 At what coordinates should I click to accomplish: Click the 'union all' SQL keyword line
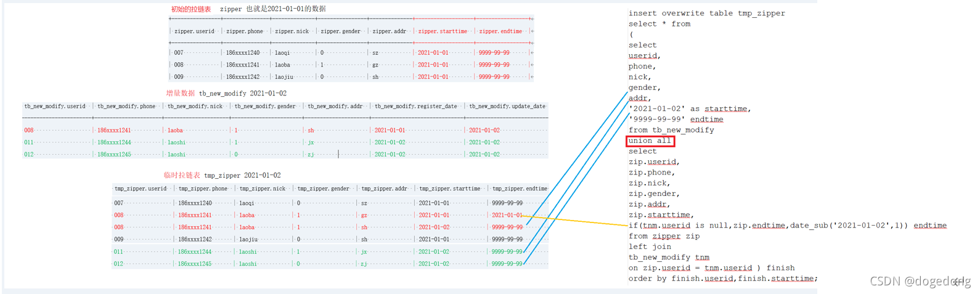tap(650, 141)
